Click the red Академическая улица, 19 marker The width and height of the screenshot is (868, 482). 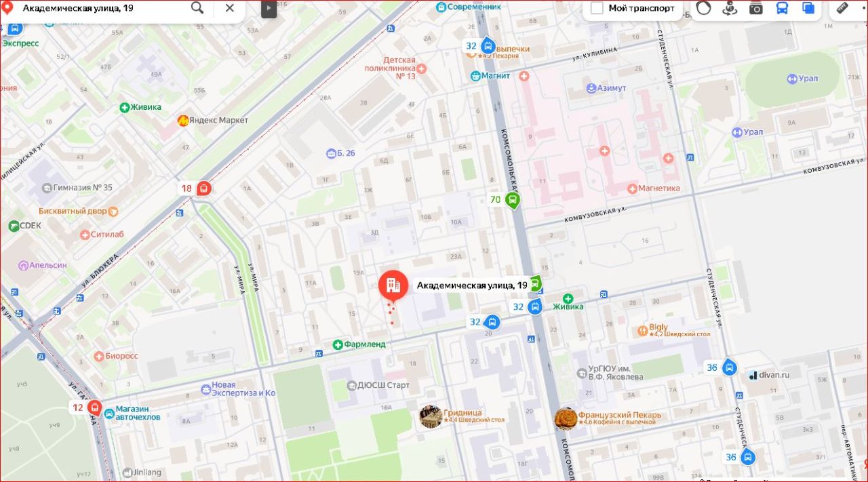[393, 286]
